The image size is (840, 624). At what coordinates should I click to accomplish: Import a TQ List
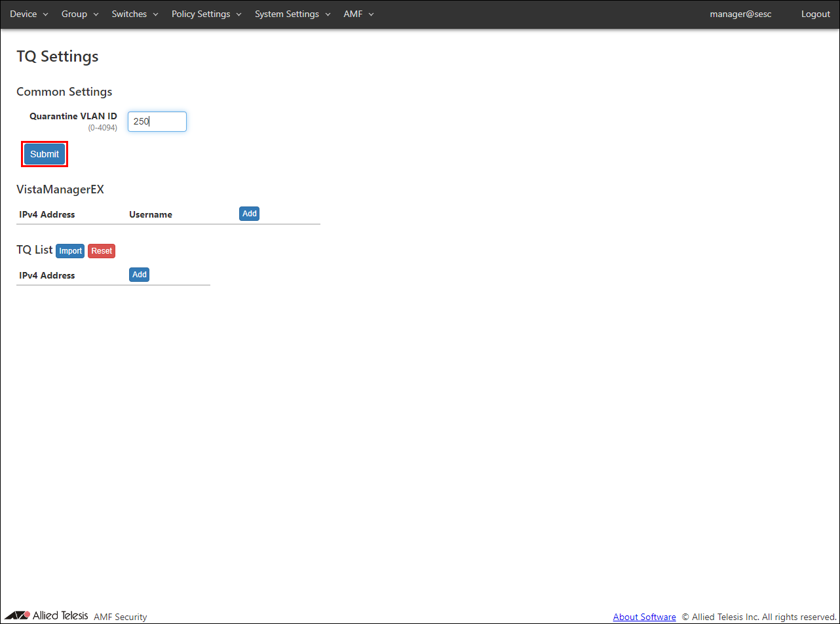[x=70, y=251]
